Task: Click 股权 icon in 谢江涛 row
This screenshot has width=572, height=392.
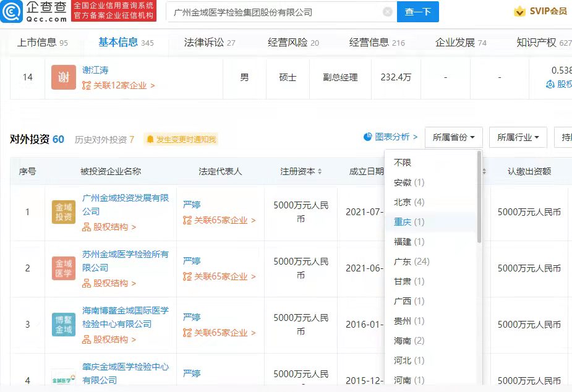Action: pos(550,84)
